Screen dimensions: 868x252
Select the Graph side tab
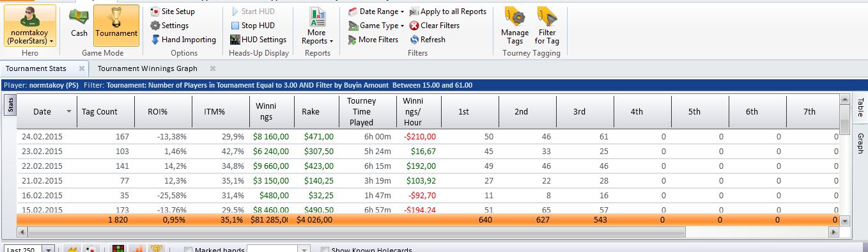point(860,143)
